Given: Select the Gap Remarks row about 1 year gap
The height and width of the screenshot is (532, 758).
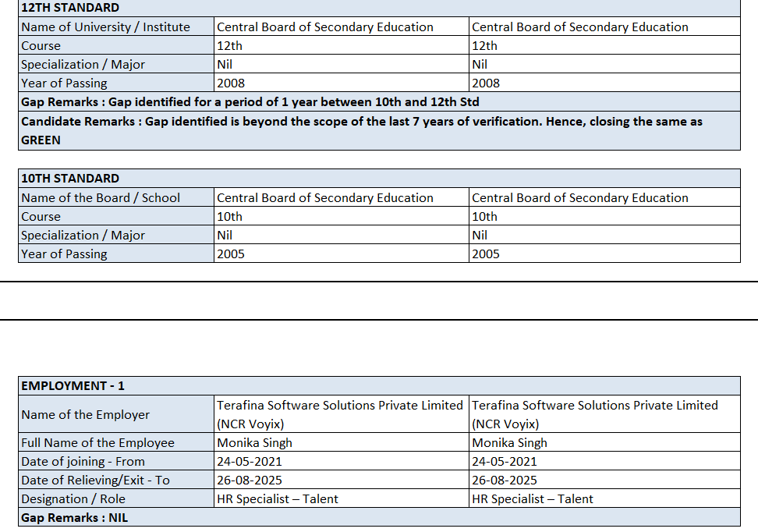Looking at the screenshot, I should pyautogui.click(x=250, y=101).
